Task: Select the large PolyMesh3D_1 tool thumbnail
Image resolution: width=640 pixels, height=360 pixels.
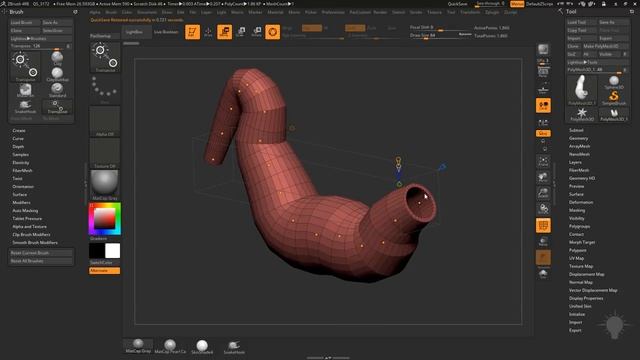Action: pos(582,90)
